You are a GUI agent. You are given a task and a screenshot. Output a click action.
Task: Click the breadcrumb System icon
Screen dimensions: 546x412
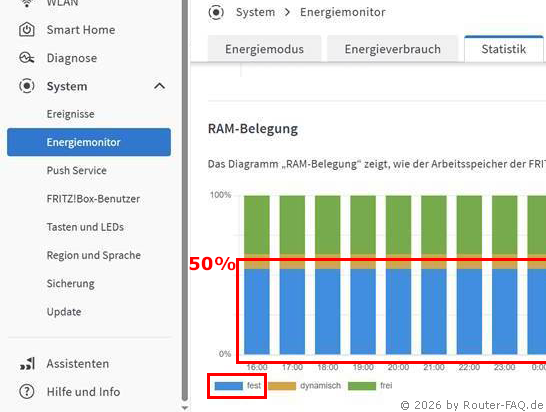pos(216,12)
